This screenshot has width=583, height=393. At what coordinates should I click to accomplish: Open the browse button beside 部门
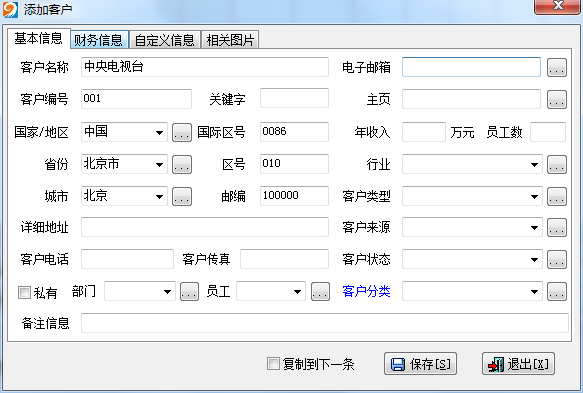pos(189,291)
